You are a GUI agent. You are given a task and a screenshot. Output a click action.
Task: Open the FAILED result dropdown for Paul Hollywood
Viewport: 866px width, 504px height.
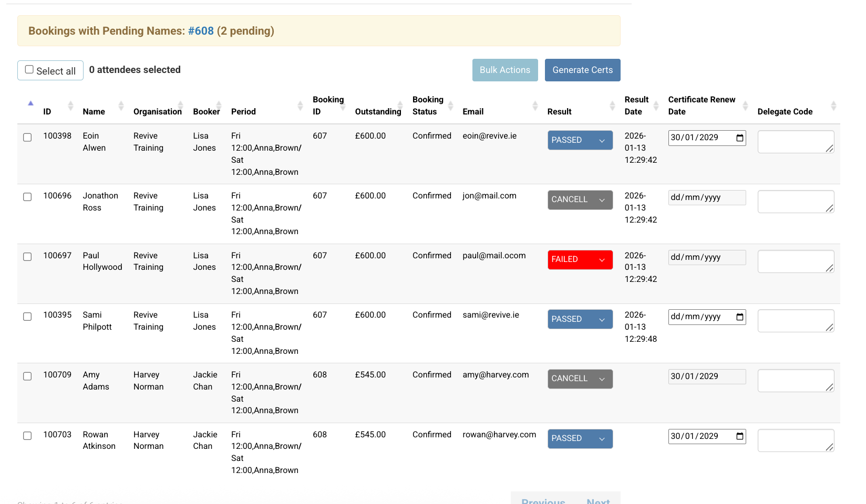(580, 259)
